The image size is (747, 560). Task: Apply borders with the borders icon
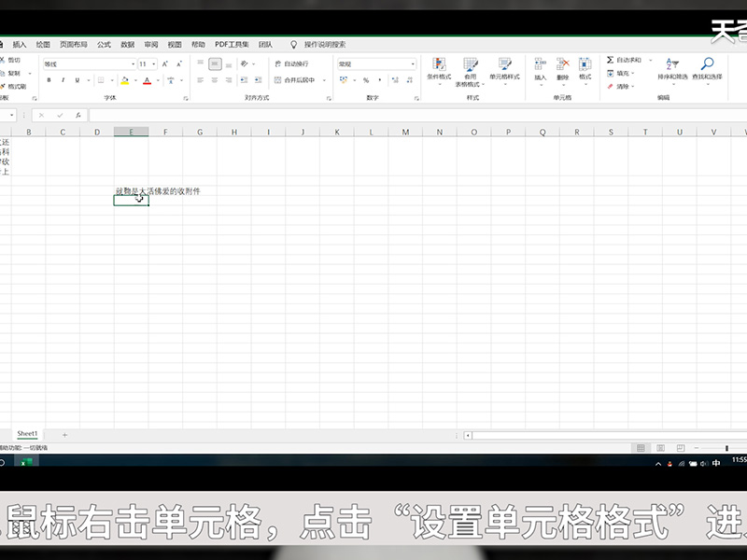click(101, 80)
